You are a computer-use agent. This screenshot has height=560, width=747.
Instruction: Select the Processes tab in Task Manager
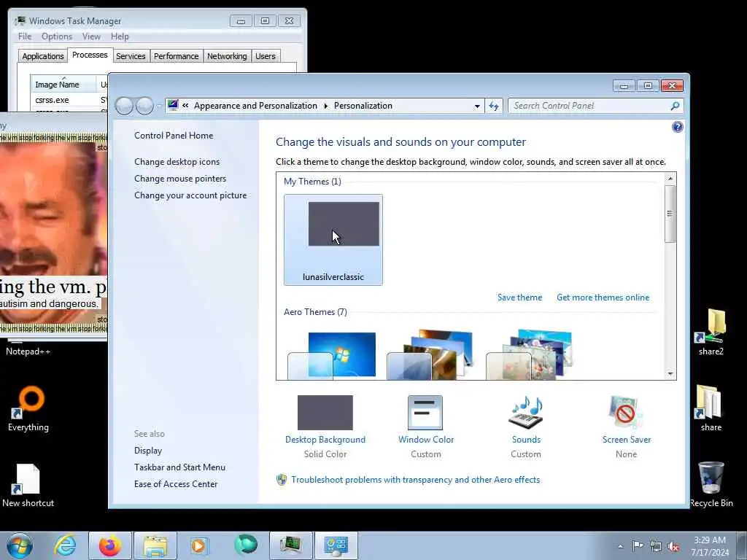click(90, 55)
